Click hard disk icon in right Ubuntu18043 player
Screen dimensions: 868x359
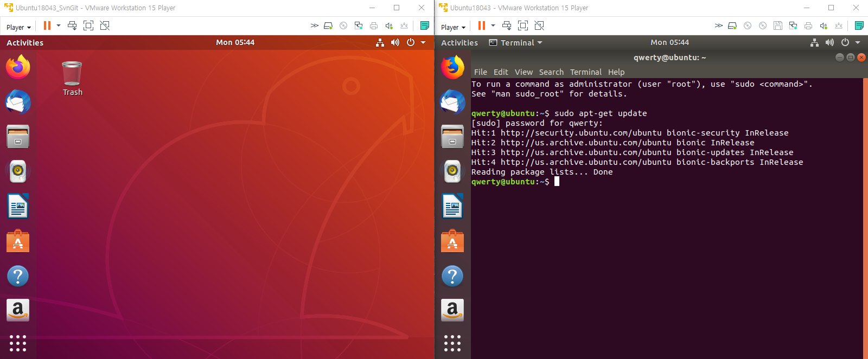732,25
